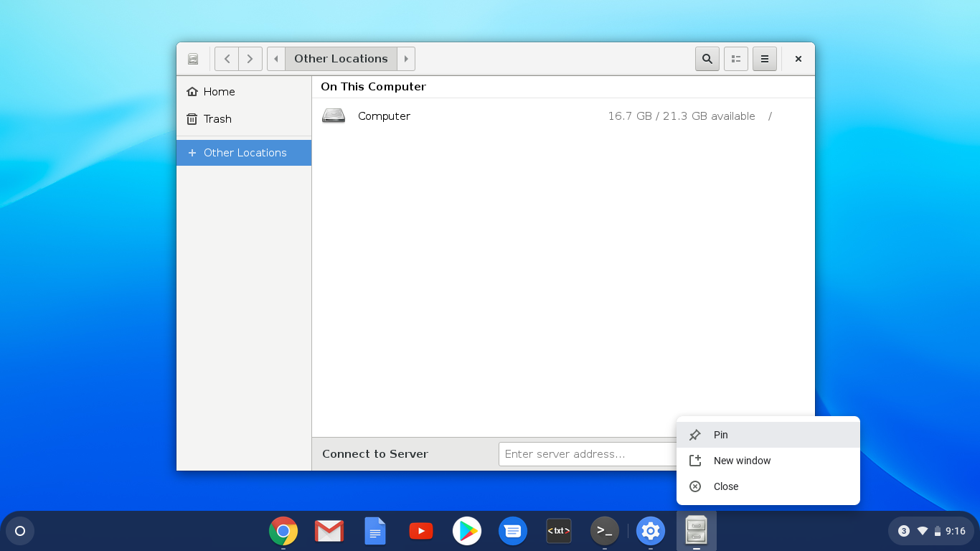Click the On This Computer heading
Viewport: 980px width, 551px height.
(373, 87)
